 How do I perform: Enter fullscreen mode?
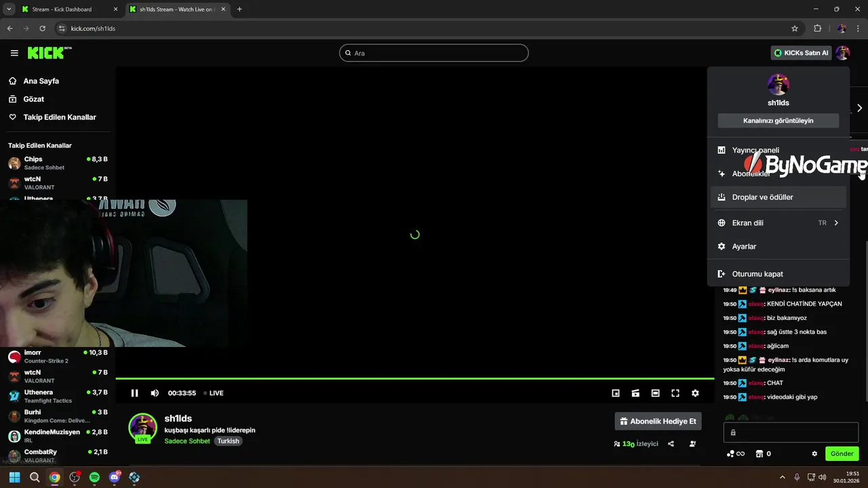point(675,393)
